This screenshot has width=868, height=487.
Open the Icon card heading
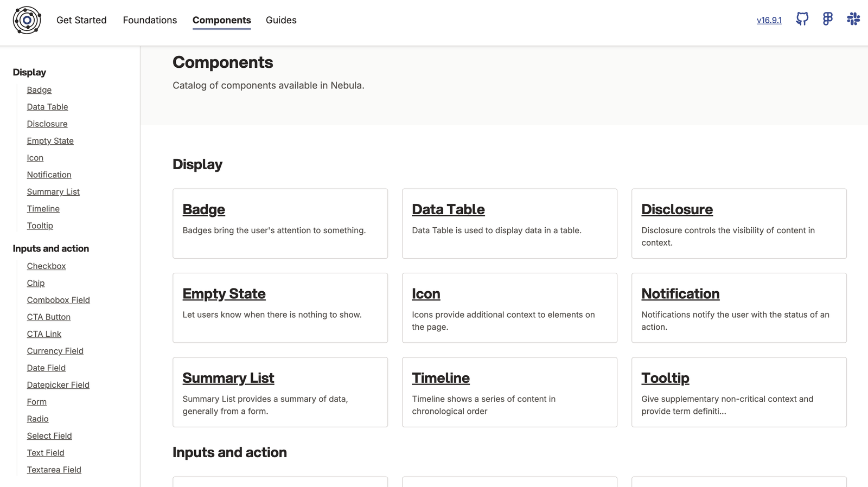426,293
